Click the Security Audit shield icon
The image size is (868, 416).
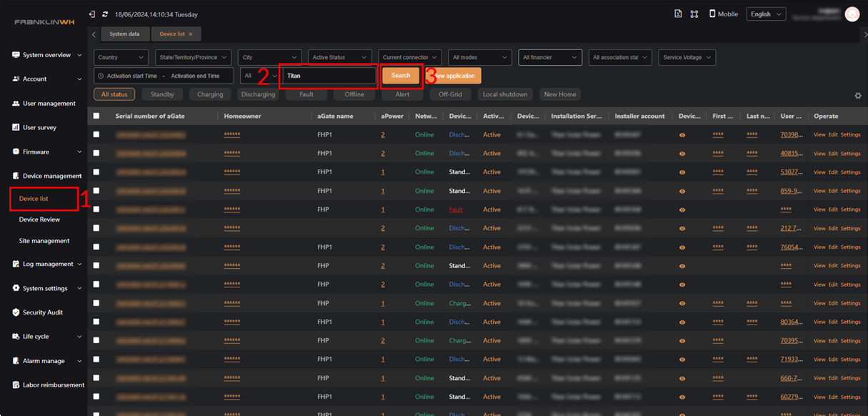(x=16, y=312)
